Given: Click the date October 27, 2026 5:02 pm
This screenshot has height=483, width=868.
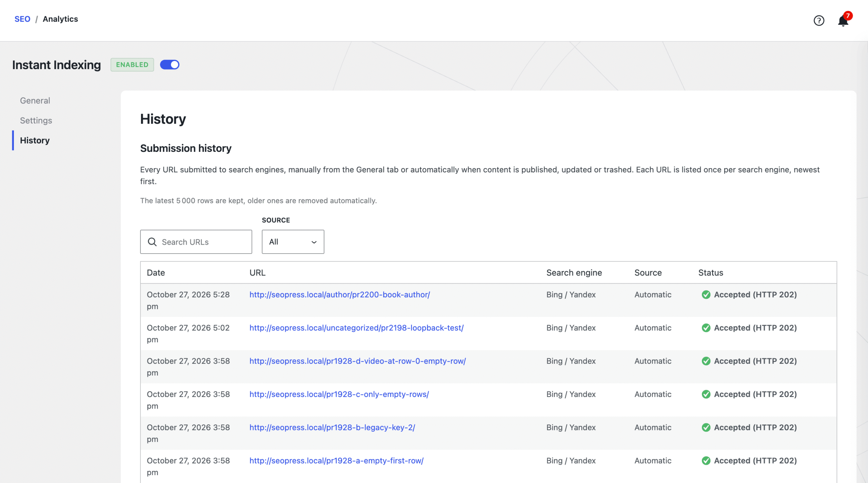Looking at the screenshot, I should coord(188,334).
